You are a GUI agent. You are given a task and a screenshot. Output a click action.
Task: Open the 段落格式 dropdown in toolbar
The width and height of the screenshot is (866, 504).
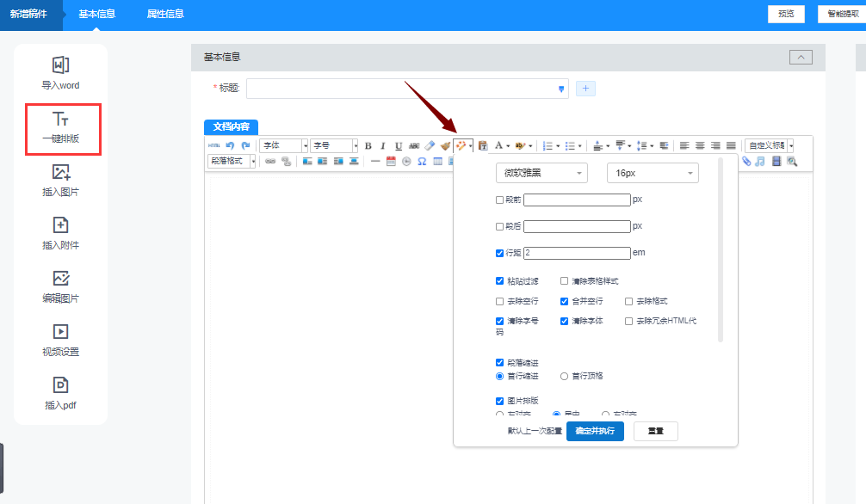[232, 161]
